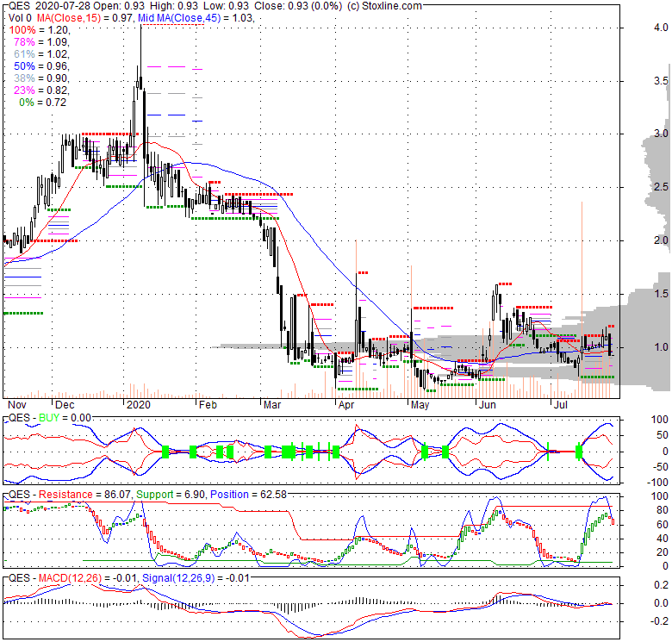Image resolution: width=672 pixels, height=642 pixels.
Task: Click the 4.0 price axis label
Action: (661, 28)
